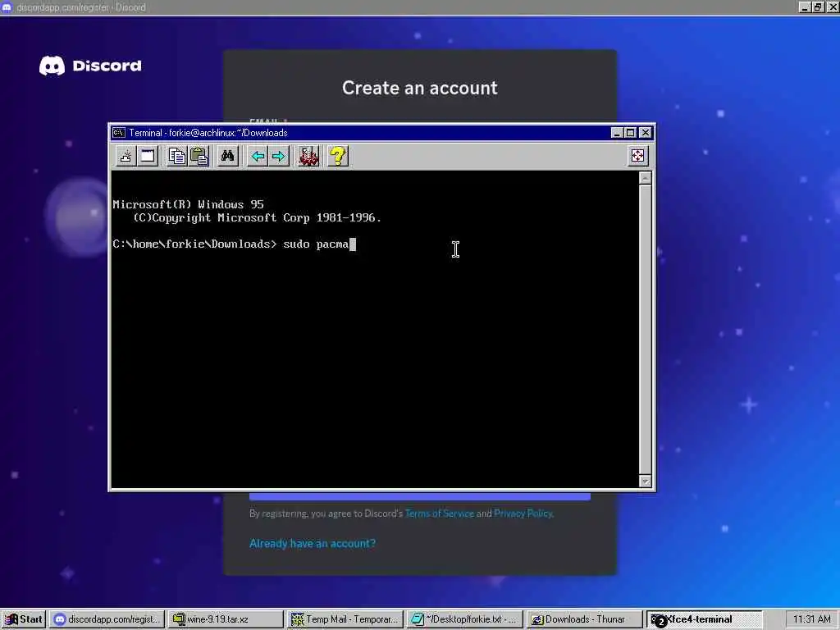
Task: Click the C:\home\forkie\Downloads prompt text
Action: pos(194,244)
